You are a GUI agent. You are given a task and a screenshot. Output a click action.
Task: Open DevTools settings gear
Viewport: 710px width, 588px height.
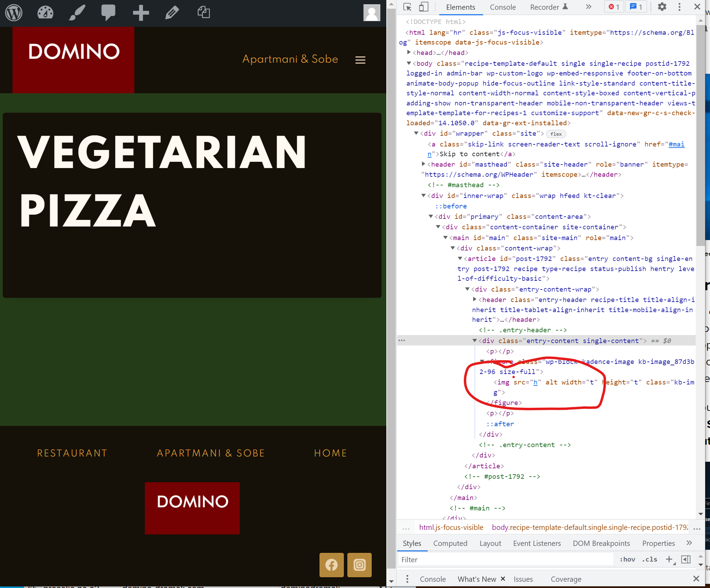click(x=662, y=7)
